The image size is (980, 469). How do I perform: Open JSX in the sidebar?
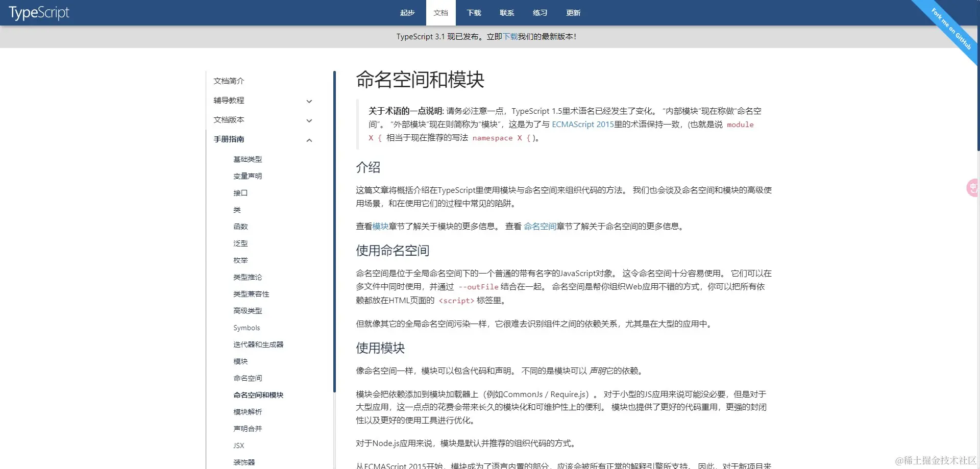coord(239,446)
